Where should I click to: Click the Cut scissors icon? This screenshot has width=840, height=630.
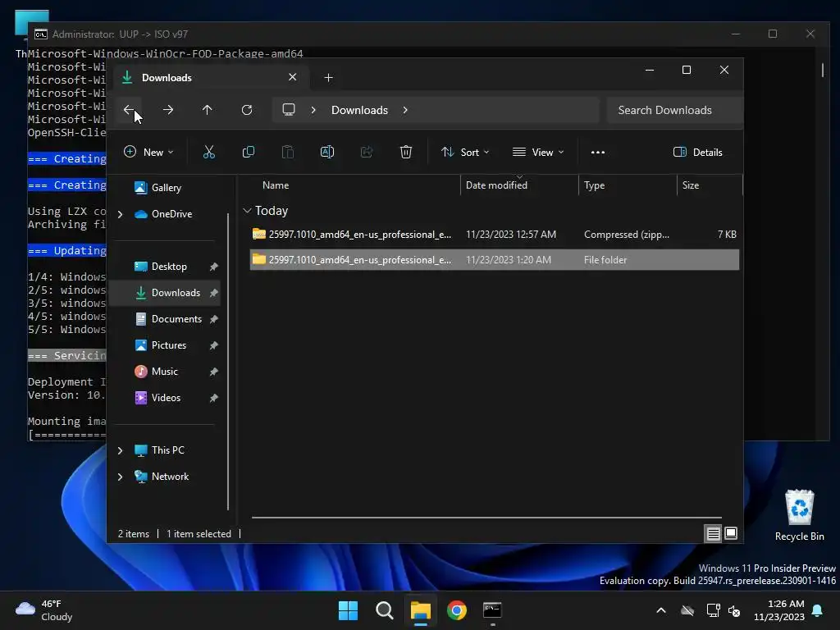[209, 152]
